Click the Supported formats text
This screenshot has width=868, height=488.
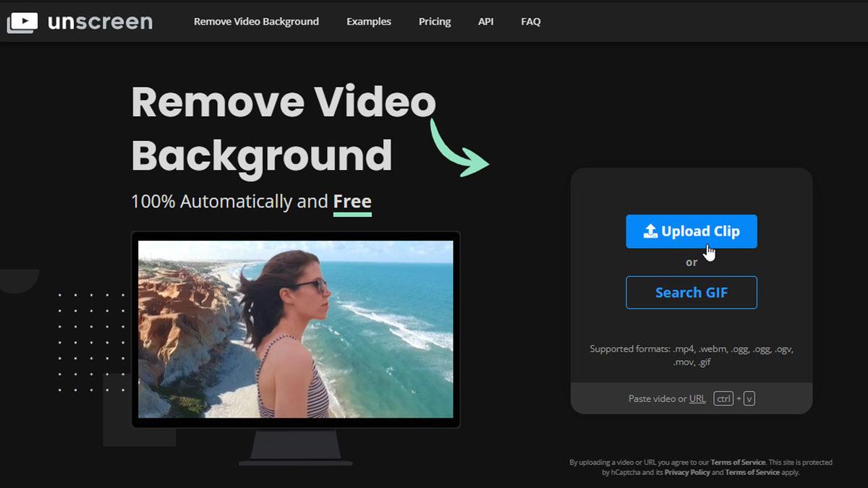(x=691, y=355)
